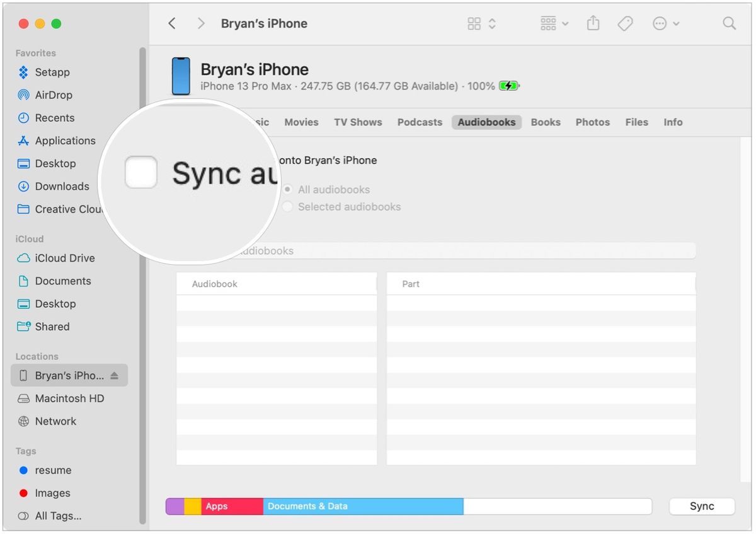Open the more actions dropdown menu
756x534 pixels.
666,23
